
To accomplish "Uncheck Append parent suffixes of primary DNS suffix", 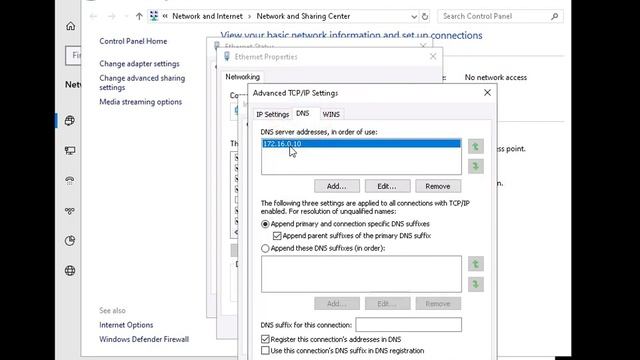I will tap(277, 236).
